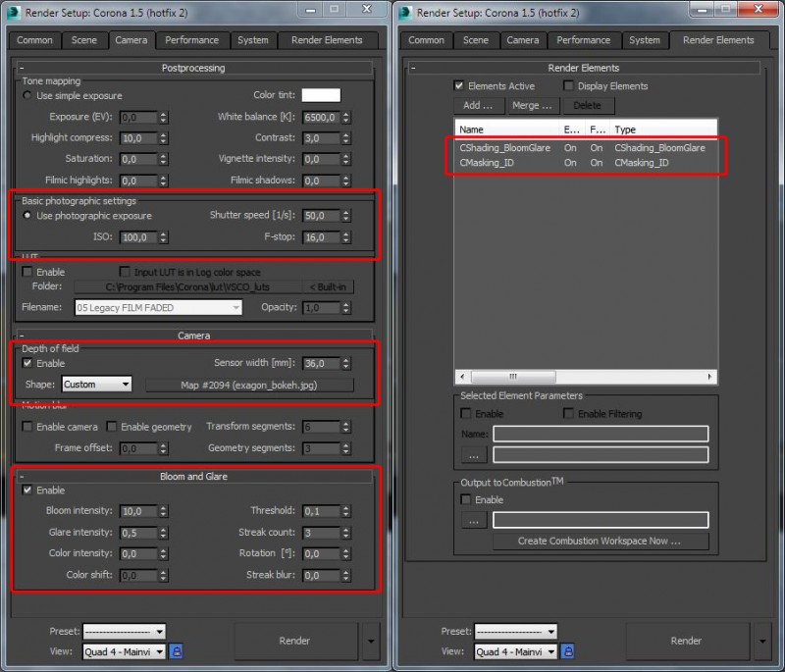Image resolution: width=785 pixels, height=672 pixels.
Task: Select Use simple exposure radio button
Action: [27, 95]
